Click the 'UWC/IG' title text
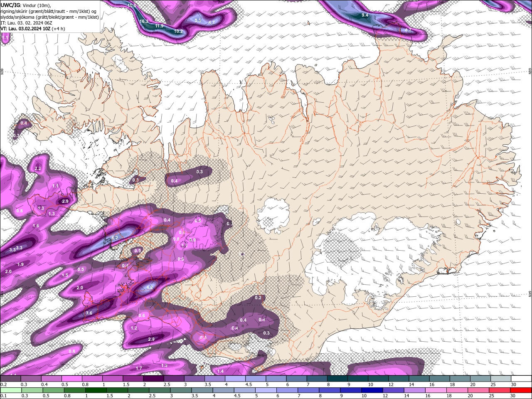The height and width of the screenshot is (399, 532). [x=10, y=5]
